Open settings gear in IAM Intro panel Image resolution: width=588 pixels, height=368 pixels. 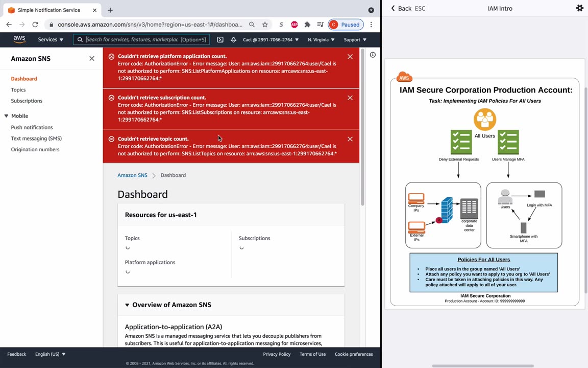click(x=579, y=8)
